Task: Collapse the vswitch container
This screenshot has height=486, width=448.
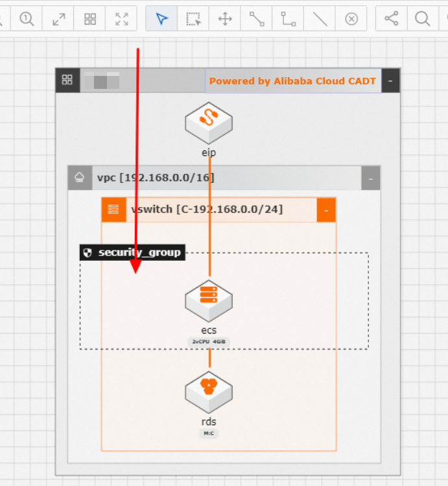Action: coord(326,210)
